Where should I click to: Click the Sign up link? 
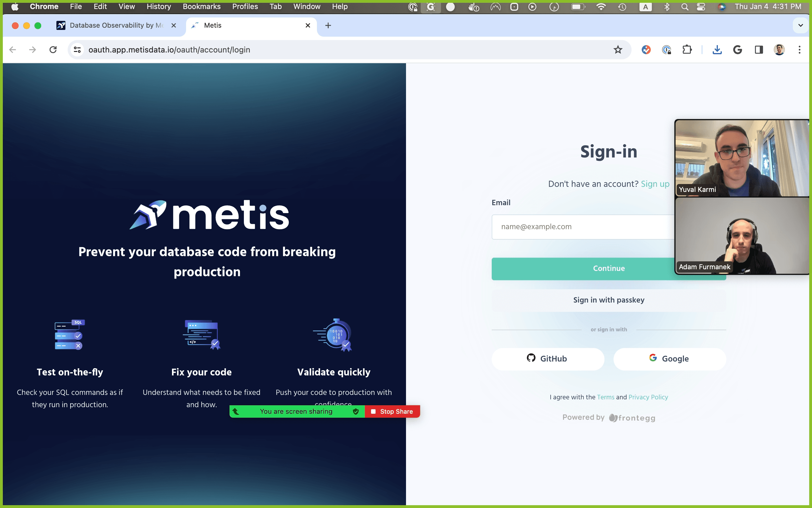pyautogui.click(x=655, y=184)
